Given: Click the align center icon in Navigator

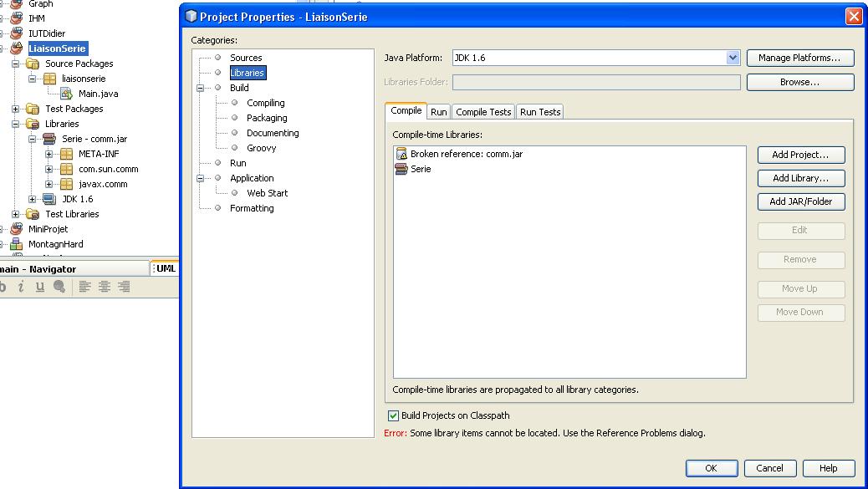Looking at the screenshot, I should [104, 287].
